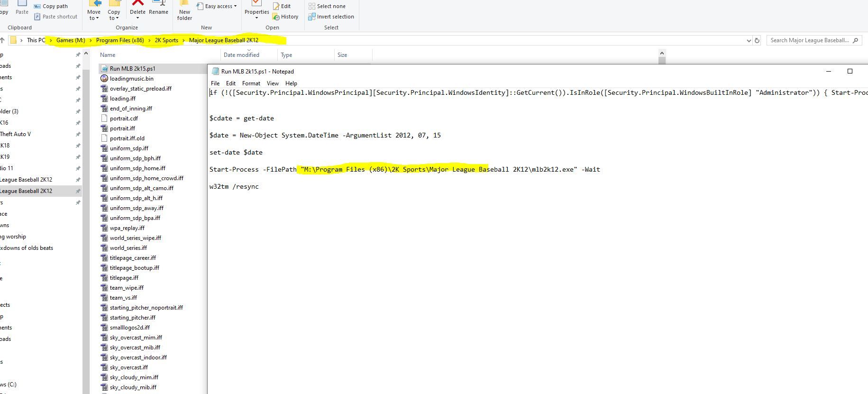868x394 pixels.
Task: Expand the address bar history dropdown
Action: (749, 40)
